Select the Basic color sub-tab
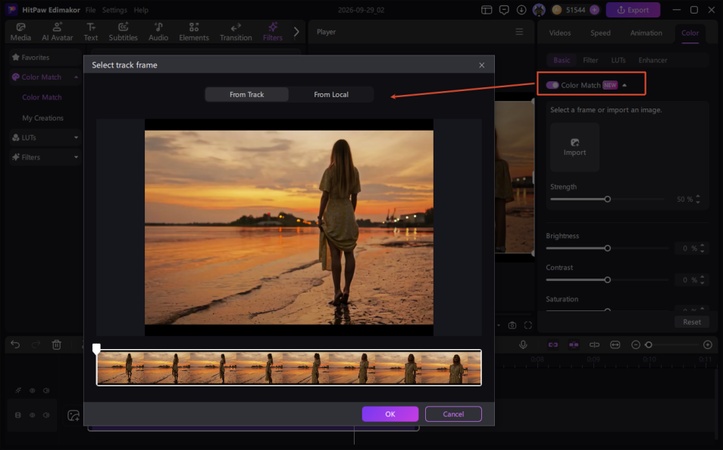Image resolution: width=723 pixels, height=450 pixels. click(x=562, y=60)
